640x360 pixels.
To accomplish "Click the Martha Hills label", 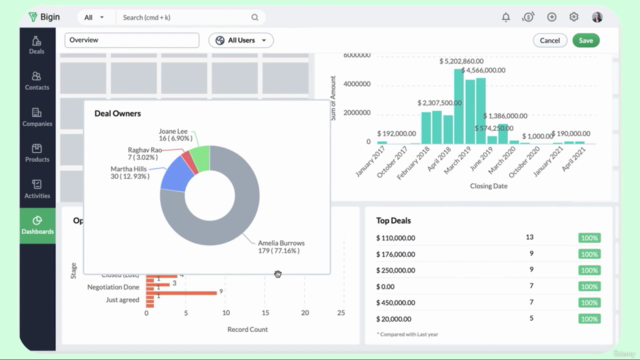I will (129, 173).
